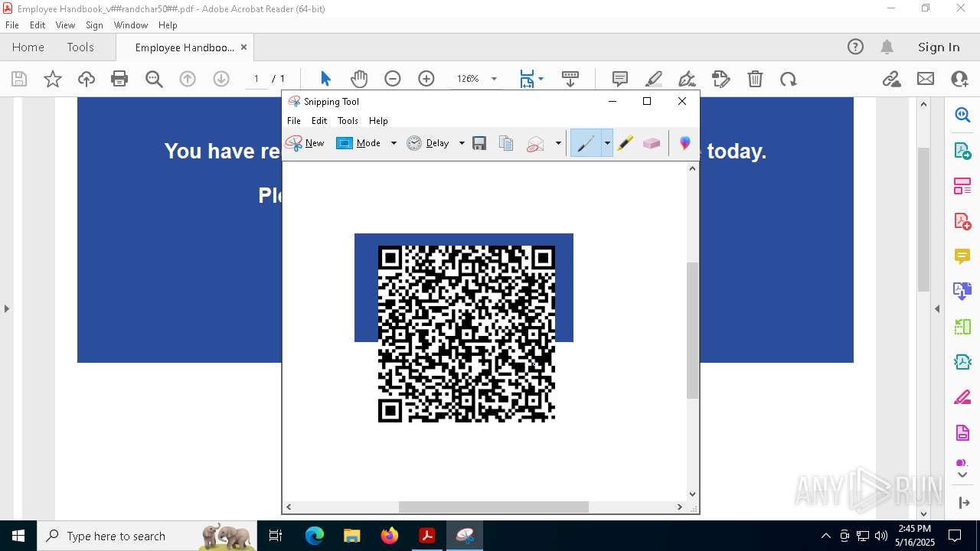
Task: Show hidden system tray icons chevron
Action: click(x=825, y=536)
